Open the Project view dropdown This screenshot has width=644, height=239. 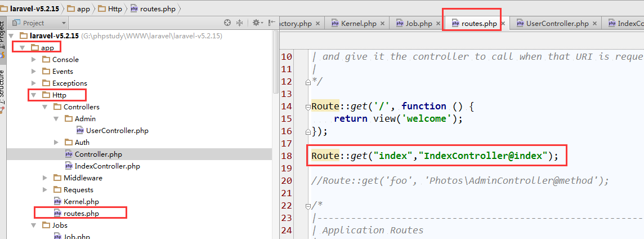[x=64, y=23]
